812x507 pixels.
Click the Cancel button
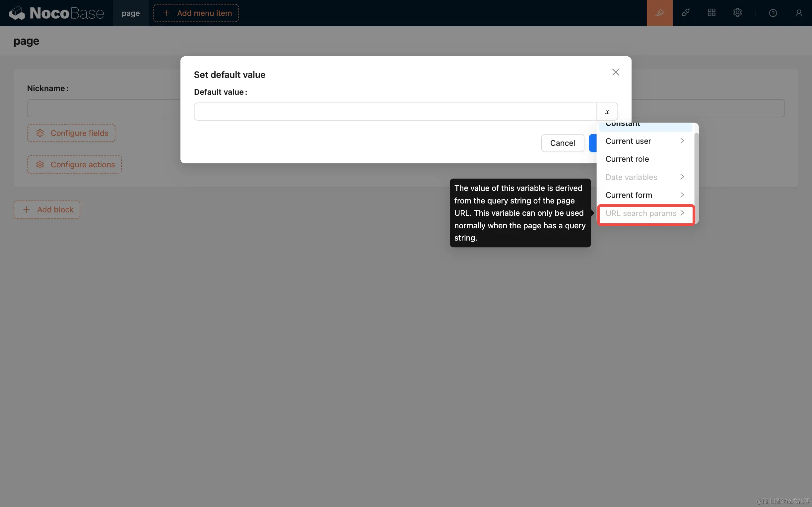(x=562, y=143)
